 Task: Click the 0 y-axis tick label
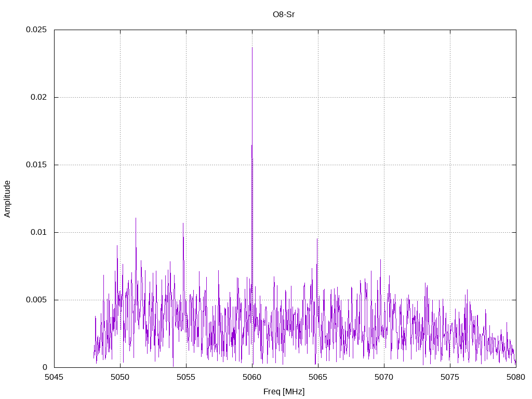click(x=45, y=367)
